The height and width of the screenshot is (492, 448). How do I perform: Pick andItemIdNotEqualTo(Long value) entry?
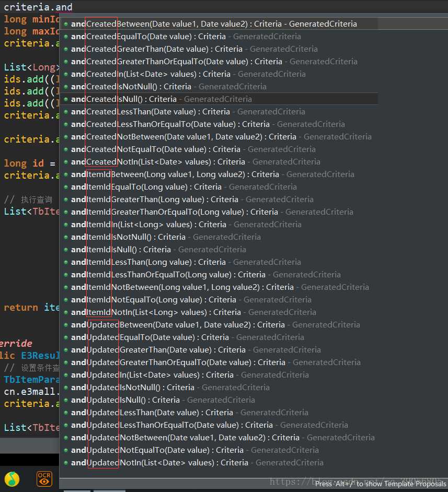pyautogui.click(x=219, y=300)
